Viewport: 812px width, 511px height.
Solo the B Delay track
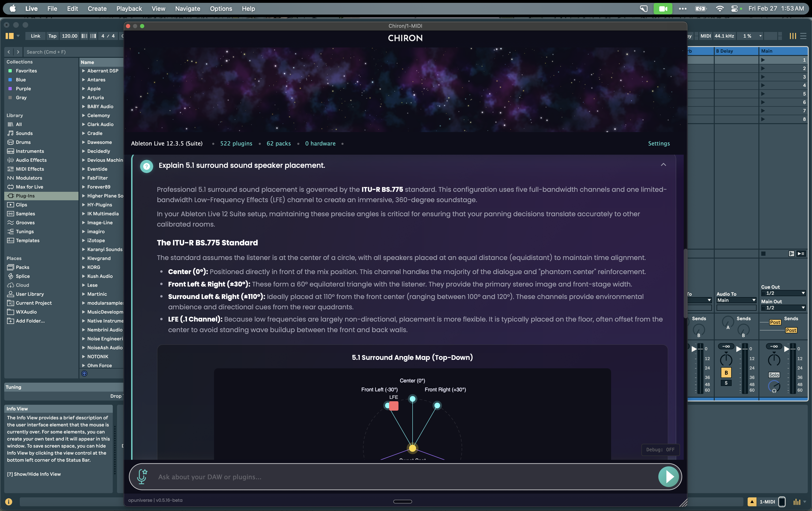click(726, 383)
